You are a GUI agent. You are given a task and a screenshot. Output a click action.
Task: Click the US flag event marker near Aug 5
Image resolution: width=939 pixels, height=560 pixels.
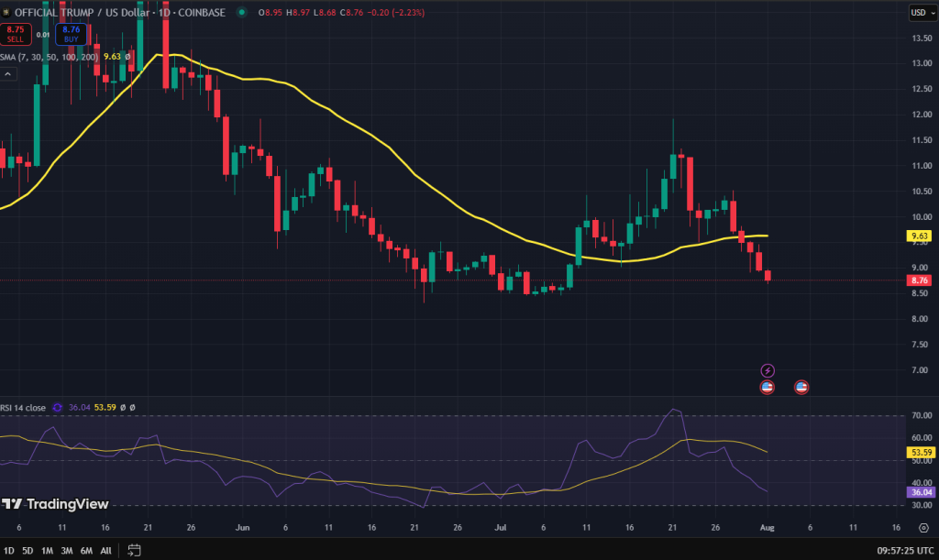coord(801,387)
